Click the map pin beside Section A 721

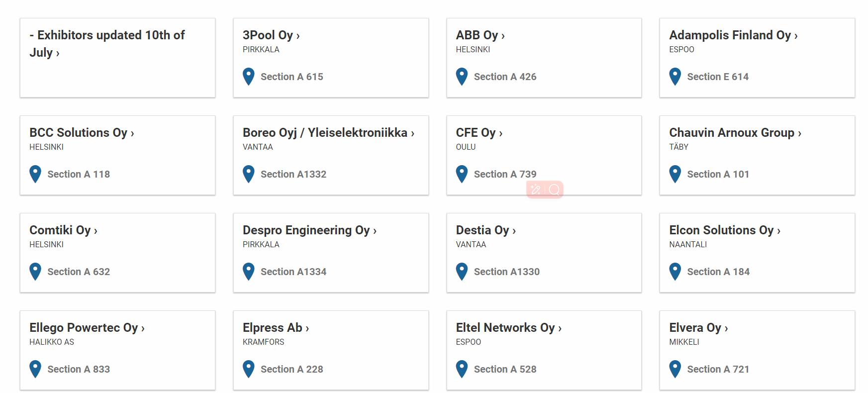click(675, 369)
